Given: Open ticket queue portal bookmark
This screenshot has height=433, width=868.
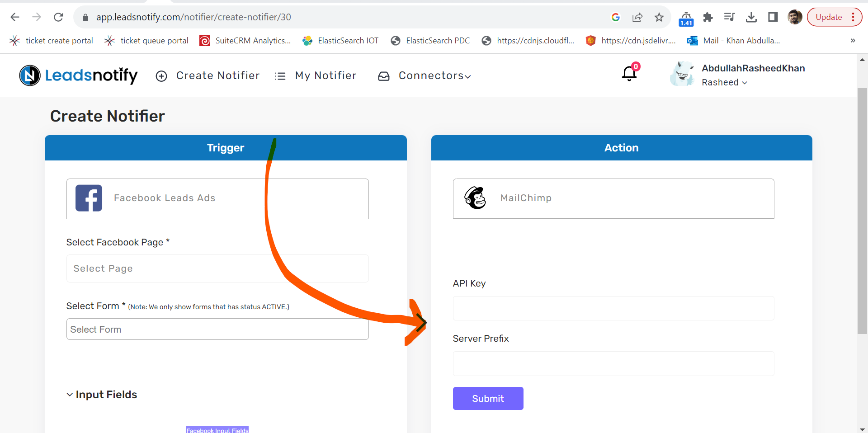Looking at the screenshot, I should pos(146,41).
